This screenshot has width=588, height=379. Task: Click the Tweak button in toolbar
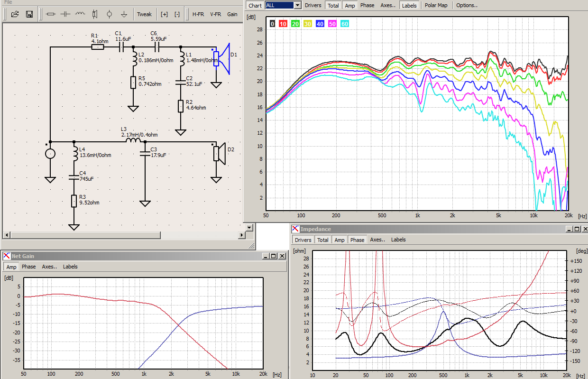tap(144, 14)
